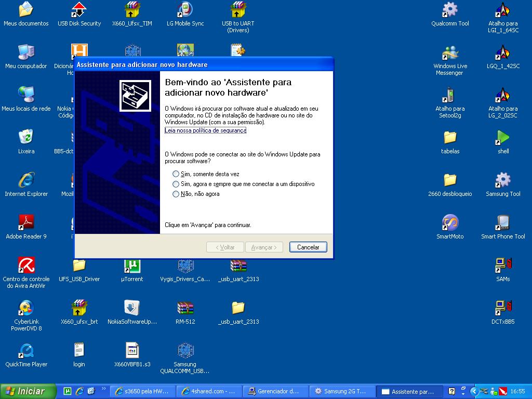
Task: Launch LG Mobile Sync shortcut
Action: click(185, 14)
